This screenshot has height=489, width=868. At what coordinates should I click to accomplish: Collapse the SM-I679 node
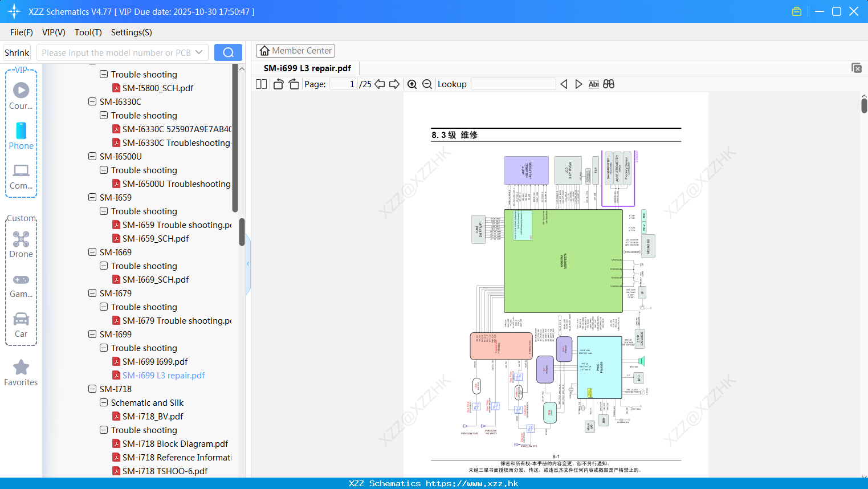coord(92,293)
